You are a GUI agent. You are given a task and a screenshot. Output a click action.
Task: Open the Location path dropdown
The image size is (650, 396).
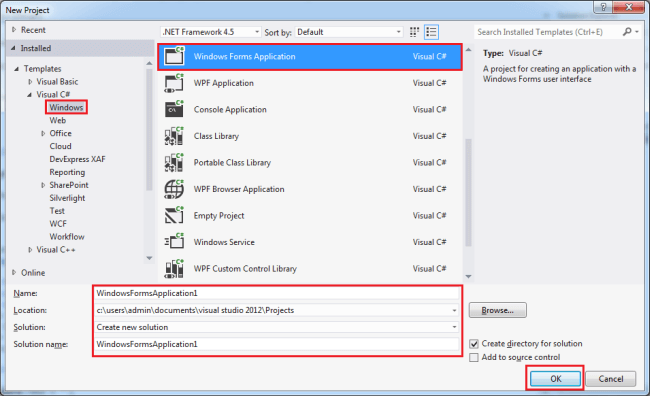(454, 310)
